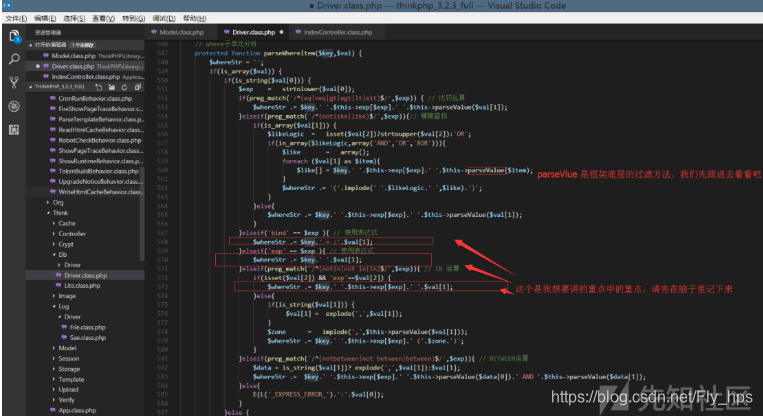Select Model.class.php in open editors list
Screen dimensions: 763x416
(x=85, y=56)
